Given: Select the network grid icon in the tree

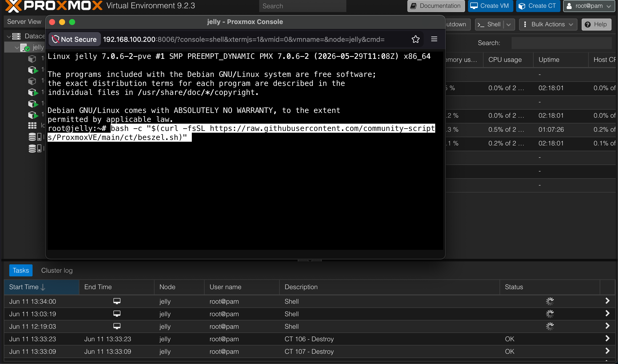Looking at the screenshot, I should click(x=32, y=125).
